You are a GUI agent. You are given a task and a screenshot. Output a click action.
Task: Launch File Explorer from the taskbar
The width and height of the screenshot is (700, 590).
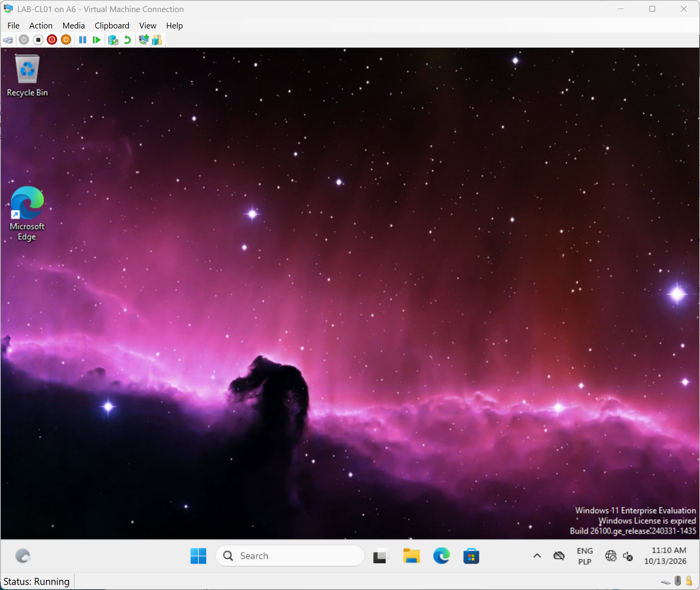tap(411, 556)
